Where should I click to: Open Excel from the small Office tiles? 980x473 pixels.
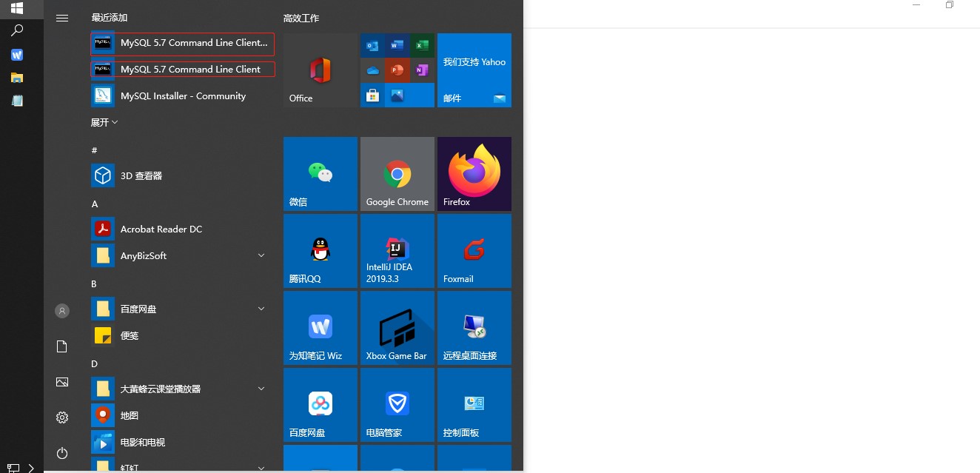click(x=422, y=46)
